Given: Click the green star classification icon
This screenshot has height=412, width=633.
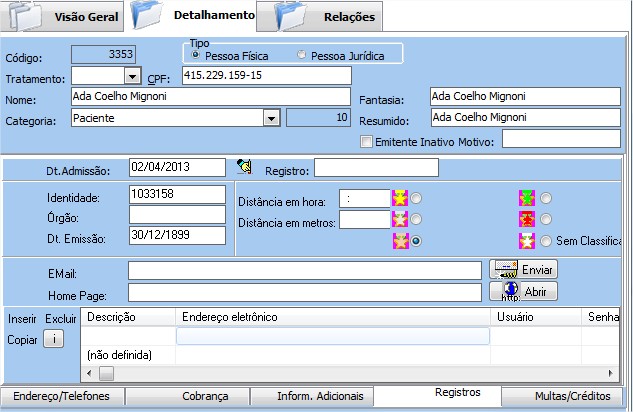Looking at the screenshot, I should coord(526,198).
